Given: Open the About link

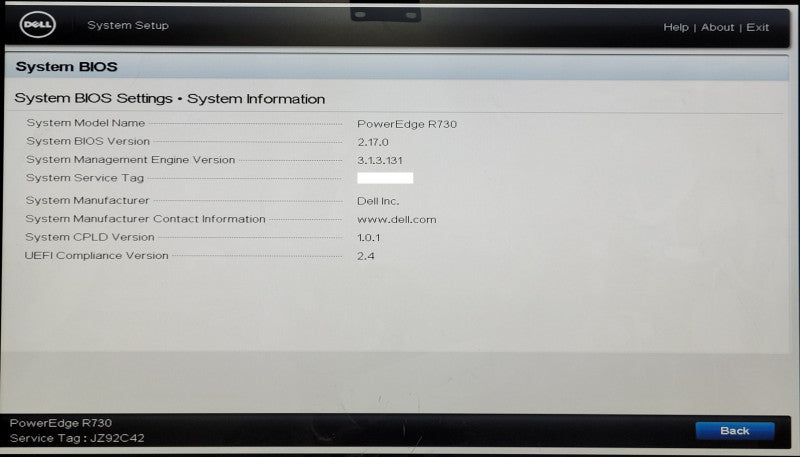Looking at the screenshot, I should (x=717, y=28).
